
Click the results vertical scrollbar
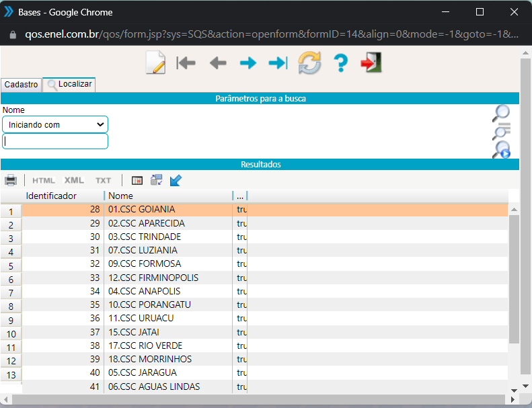[x=514, y=279]
